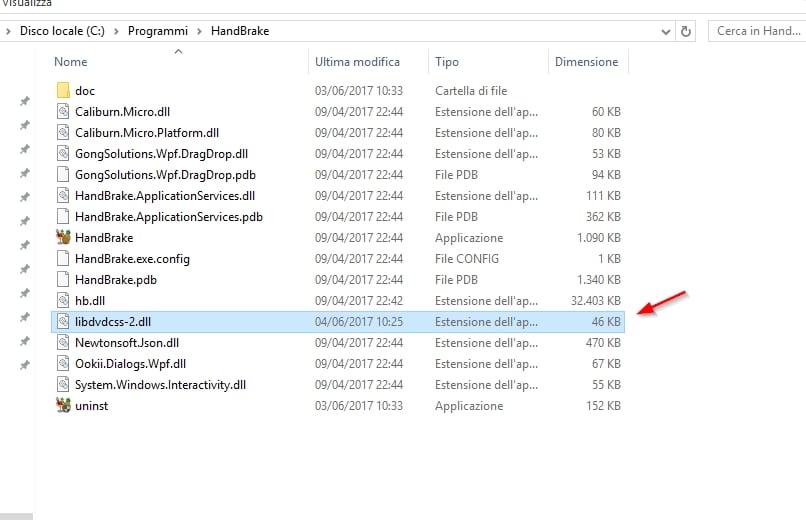Image resolution: width=806 pixels, height=520 pixels.
Task: Select the GongSolutions.Wpf.DragDrop.pdb file icon
Action: (x=63, y=175)
